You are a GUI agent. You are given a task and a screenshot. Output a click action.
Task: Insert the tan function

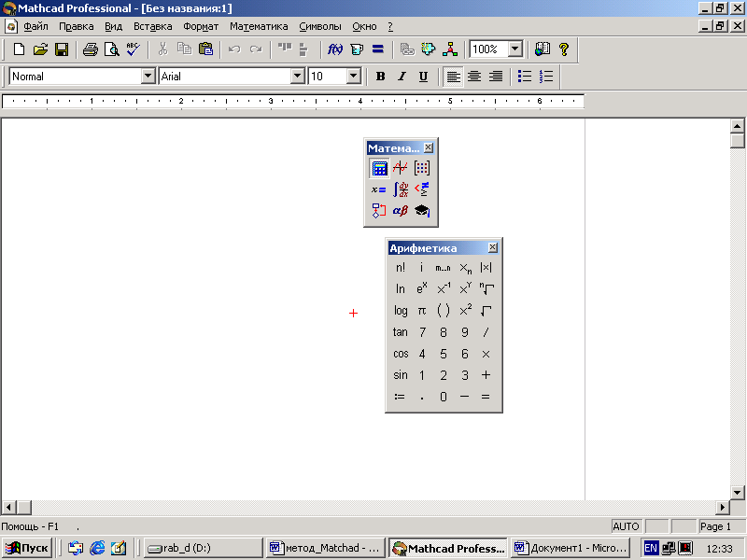[401, 332]
